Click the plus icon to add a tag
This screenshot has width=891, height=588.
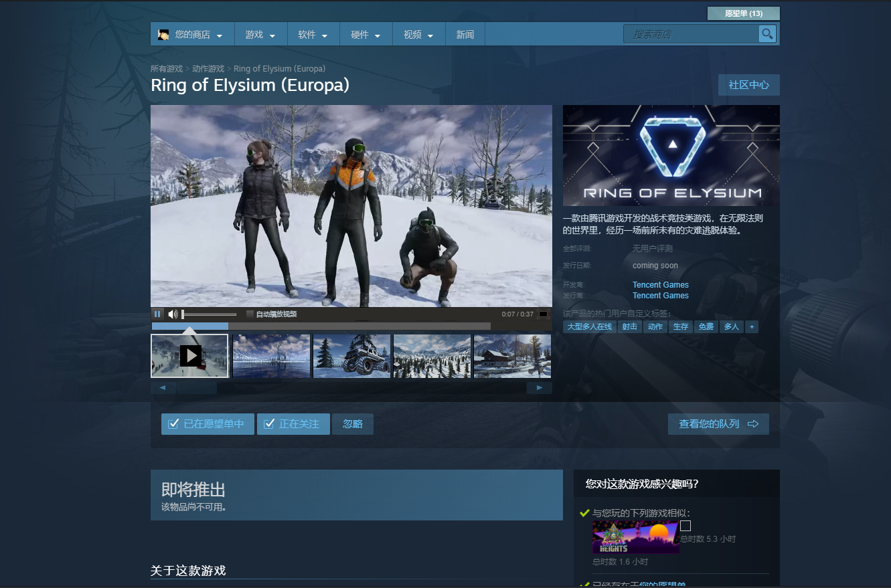[752, 326]
